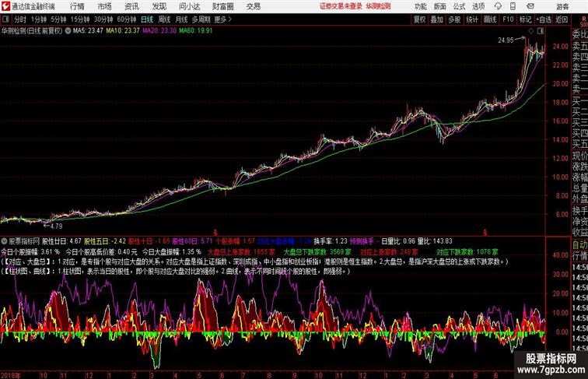
Task: Open the 版面 menu
Action: click(440, 6)
